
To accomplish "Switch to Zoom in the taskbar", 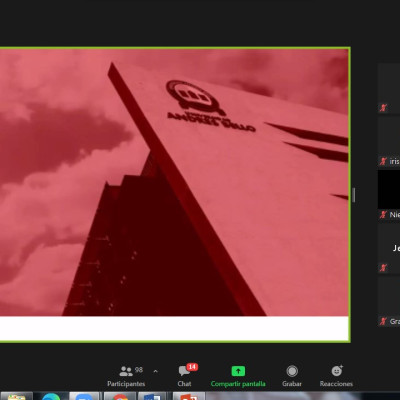I will pyautogui.click(x=84, y=396).
